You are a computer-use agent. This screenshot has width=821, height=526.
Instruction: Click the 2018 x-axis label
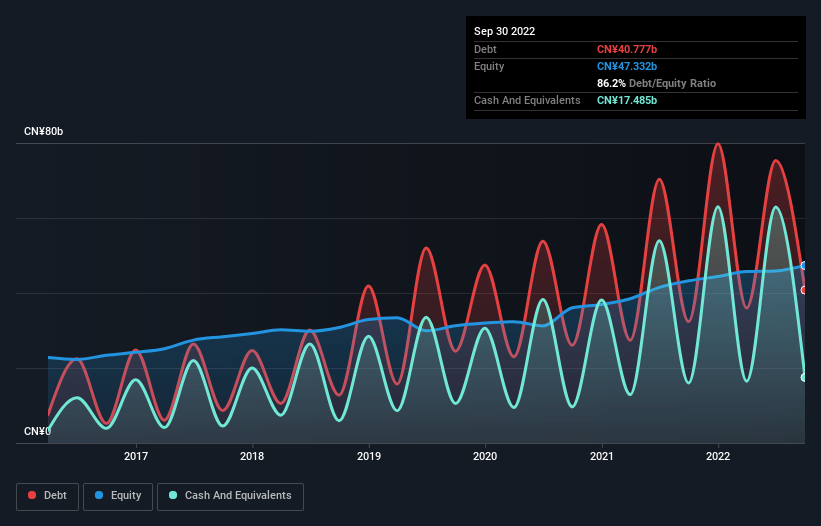click(x=252, y=456)
